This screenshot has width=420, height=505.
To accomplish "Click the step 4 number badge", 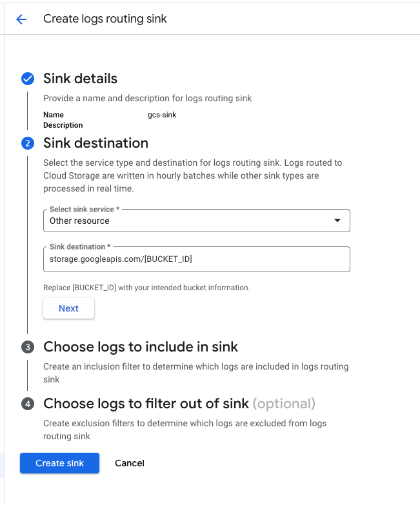I will [x=28, y=404].
